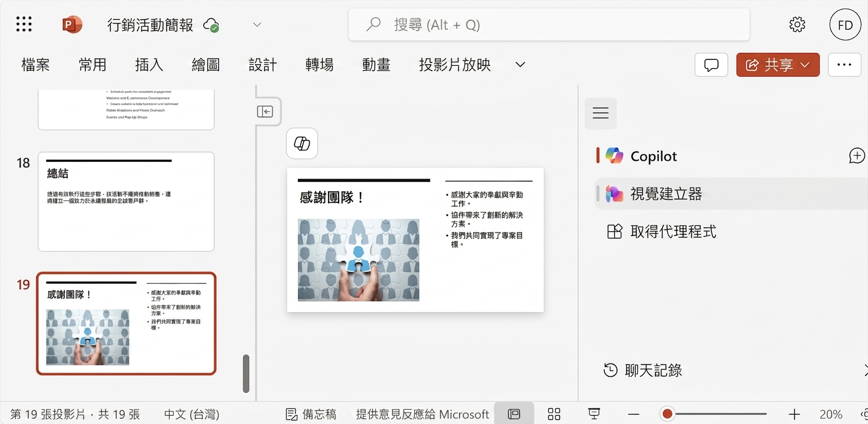Collapse the slide thumbnail panel

265,111
